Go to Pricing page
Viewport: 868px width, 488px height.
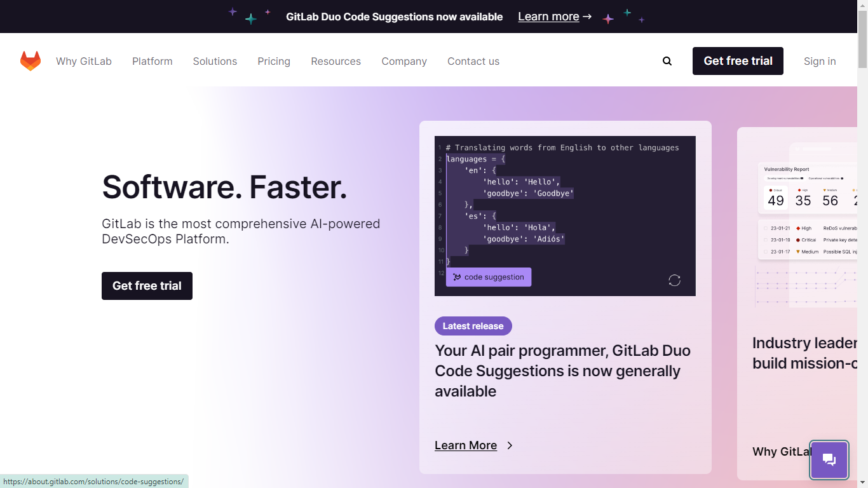(274, 61)
